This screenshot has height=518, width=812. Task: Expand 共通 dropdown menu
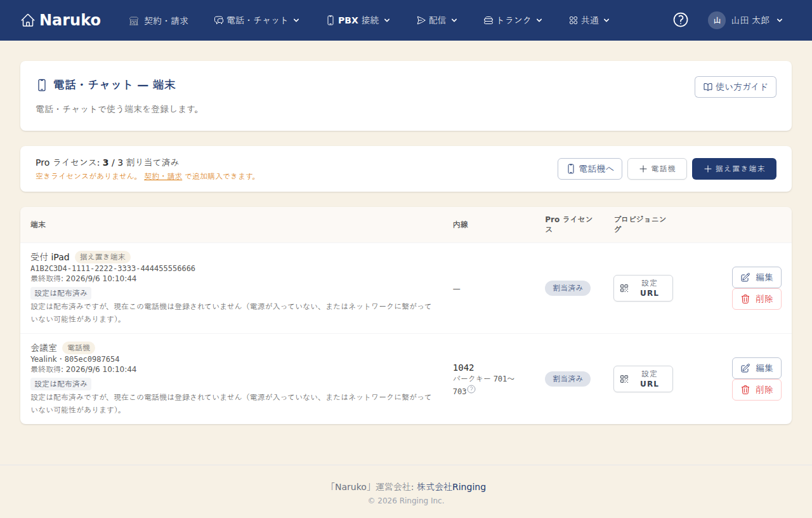point(589,20)
